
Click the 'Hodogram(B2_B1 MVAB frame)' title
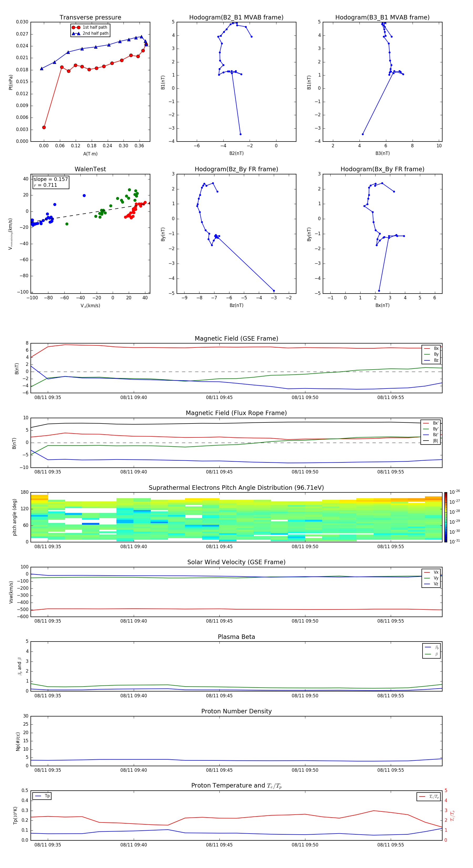tap(236, 18)
